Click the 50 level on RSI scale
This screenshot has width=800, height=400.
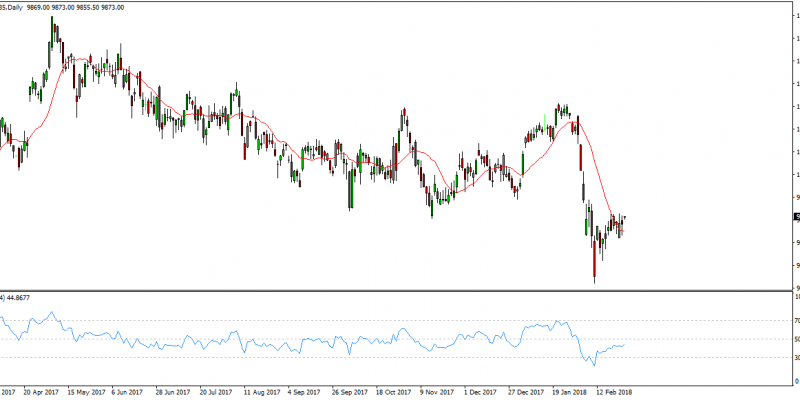click(x=796, y=339)
